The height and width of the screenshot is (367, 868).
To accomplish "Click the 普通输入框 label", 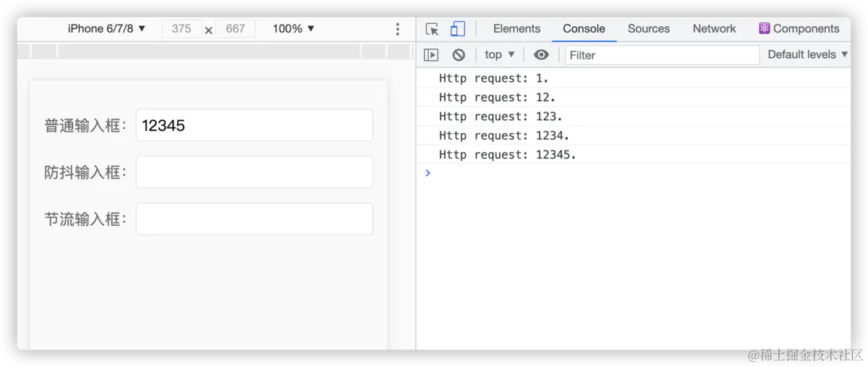I will tap(85, 125).
